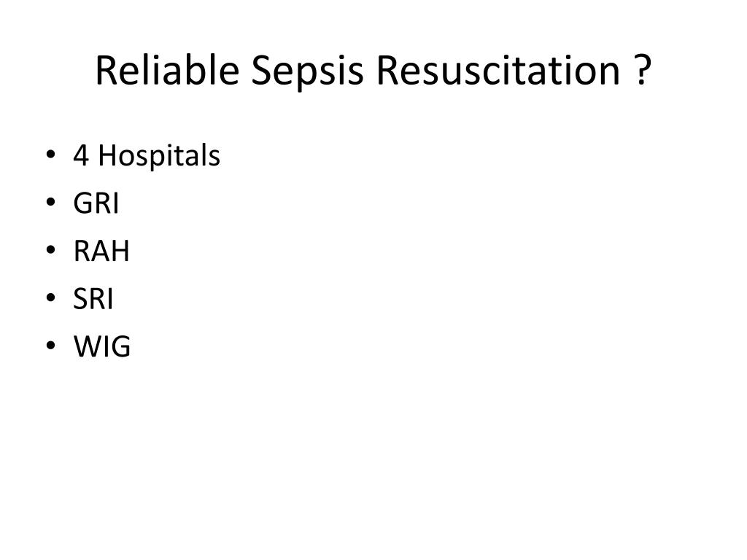Viewport: 747px width, 560px height.
Task: Click the numeral "4" in the first bullet
Action: coord(81,156)
